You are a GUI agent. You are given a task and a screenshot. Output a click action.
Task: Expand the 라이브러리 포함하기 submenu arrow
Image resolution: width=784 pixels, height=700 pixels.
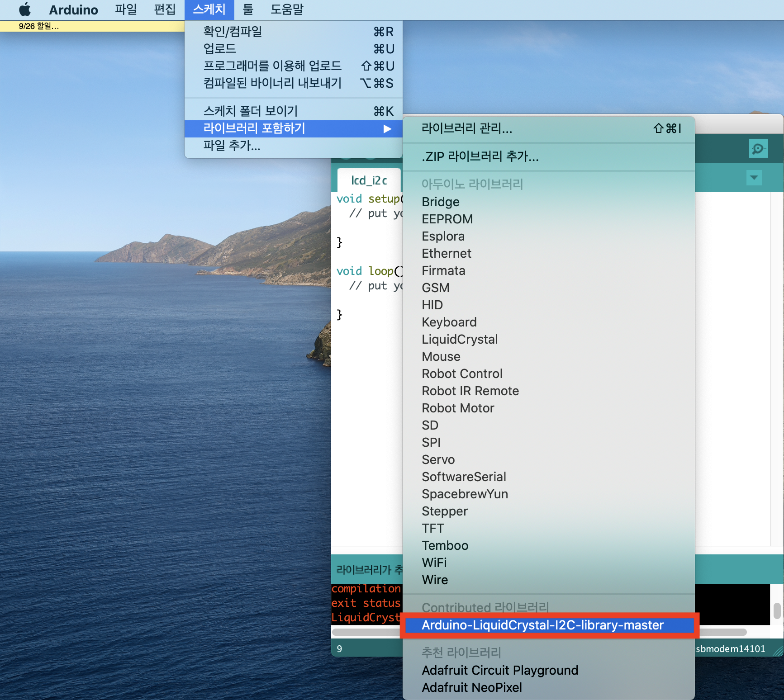tap(387, 129)
